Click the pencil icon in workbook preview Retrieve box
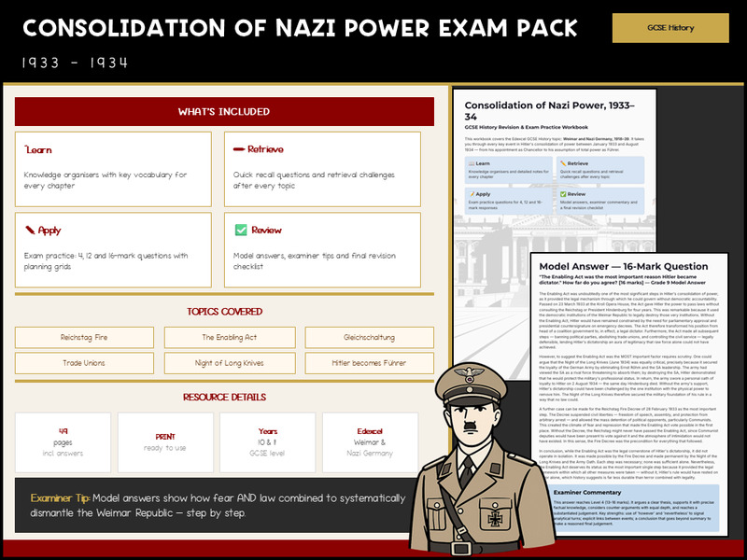 pos(563,163)
